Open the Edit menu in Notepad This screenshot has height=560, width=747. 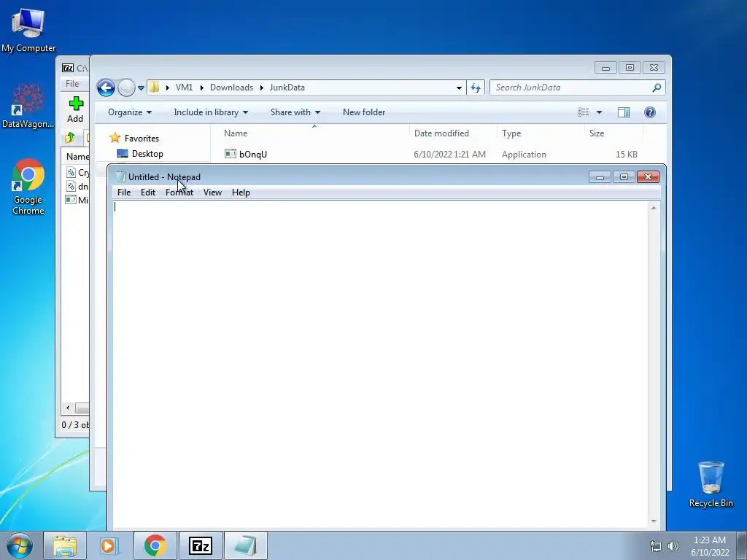147,192
